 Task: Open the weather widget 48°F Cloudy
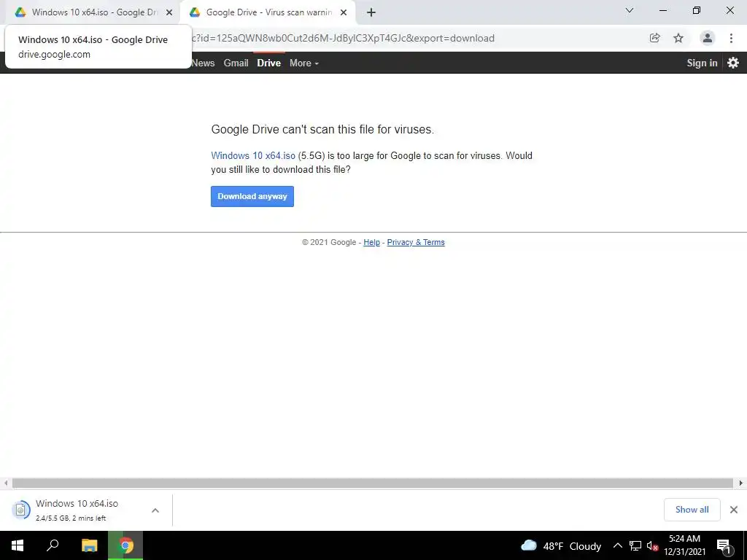pyautogui.click(x=561, y=545)
